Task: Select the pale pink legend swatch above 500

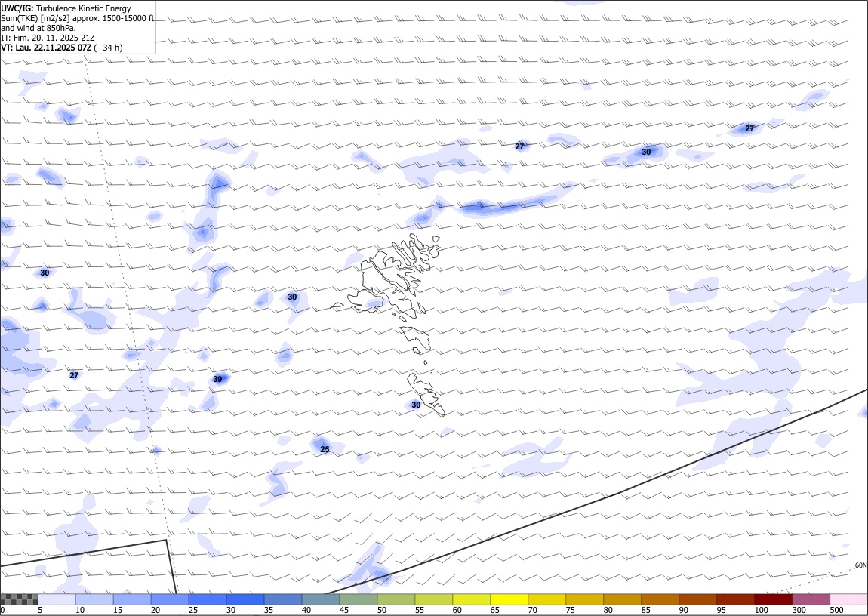Action: 848,599
